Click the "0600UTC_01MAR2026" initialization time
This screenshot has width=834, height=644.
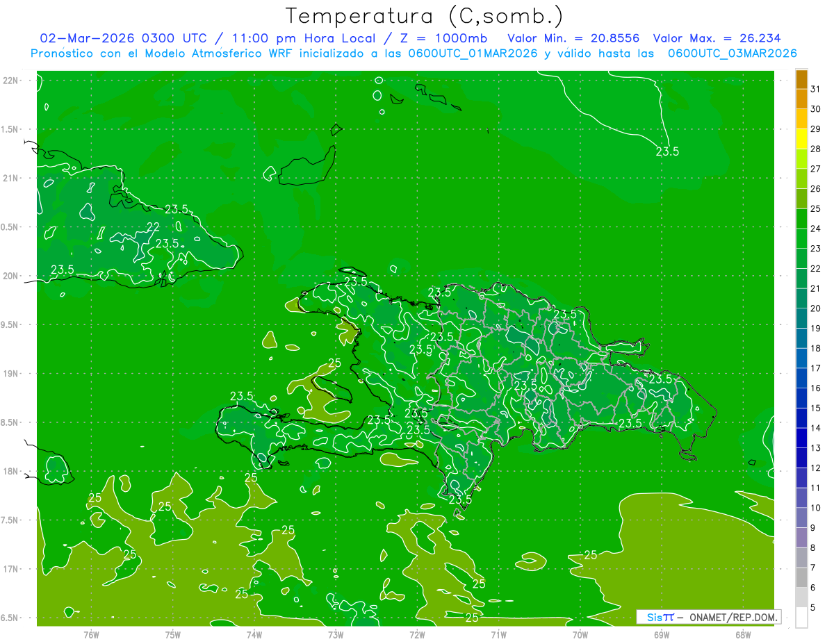pos(473,53)
